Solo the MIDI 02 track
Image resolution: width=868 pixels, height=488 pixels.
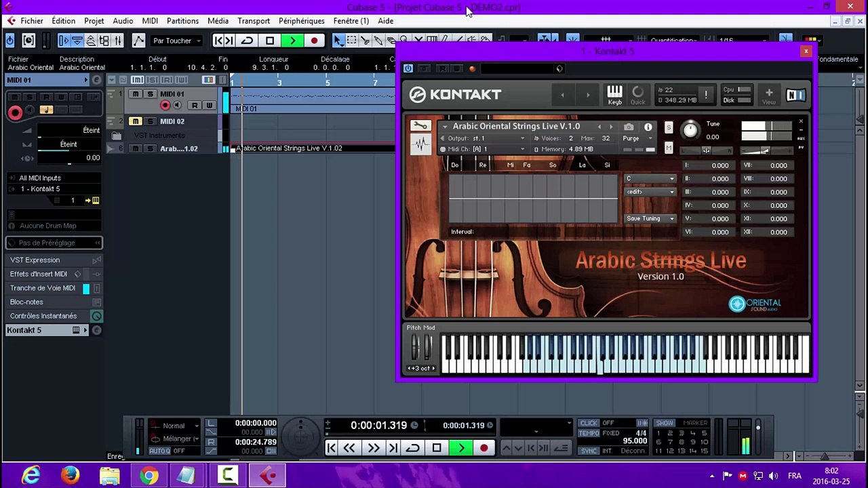(150, 121)
